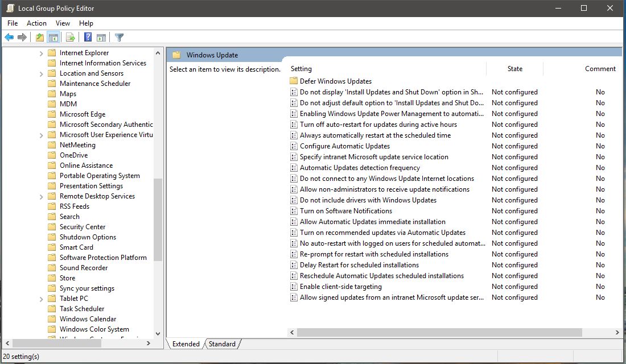626x364 pixels.
Task: Click the Local Group Policy Editor title icon
Action: (x=10, y=8)
